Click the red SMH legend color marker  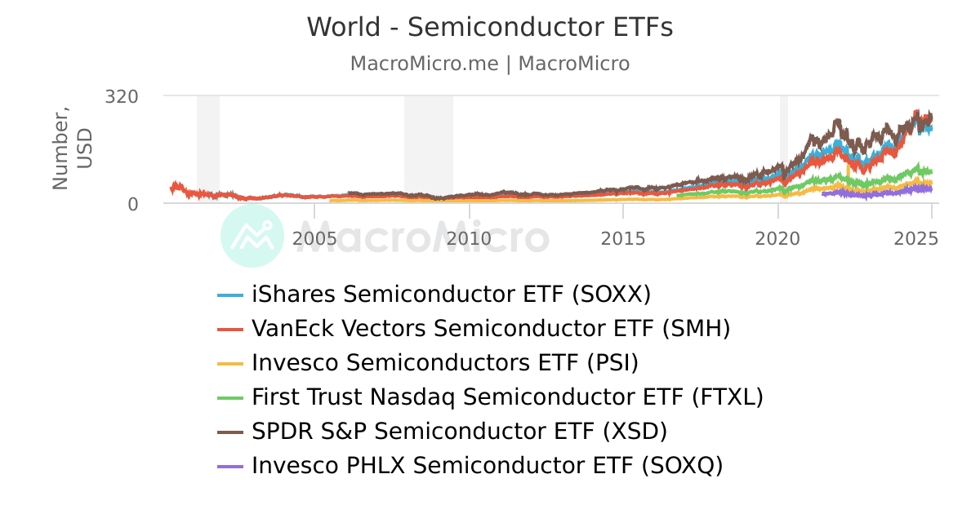pyautogui.click(x=230, y=329)
